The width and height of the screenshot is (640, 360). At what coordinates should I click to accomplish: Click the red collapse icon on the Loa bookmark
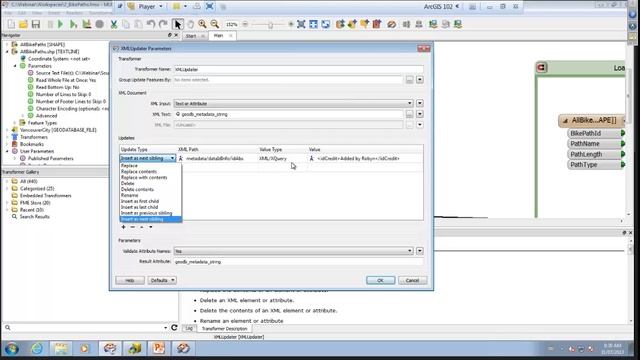[542, 67]
